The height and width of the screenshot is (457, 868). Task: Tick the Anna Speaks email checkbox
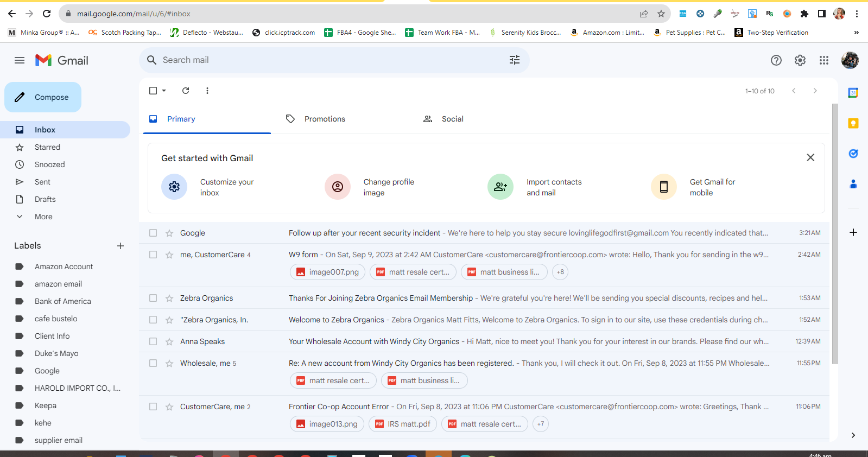tap(153, 341)
